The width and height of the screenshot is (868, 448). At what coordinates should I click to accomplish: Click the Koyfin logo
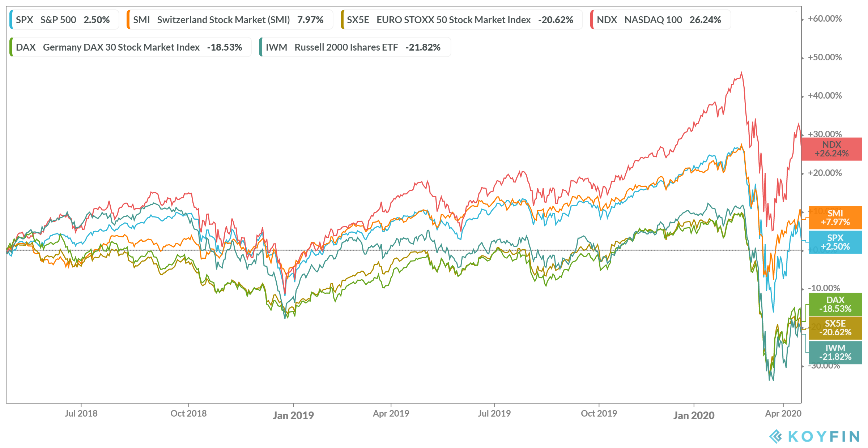click(x=814, y=436)
